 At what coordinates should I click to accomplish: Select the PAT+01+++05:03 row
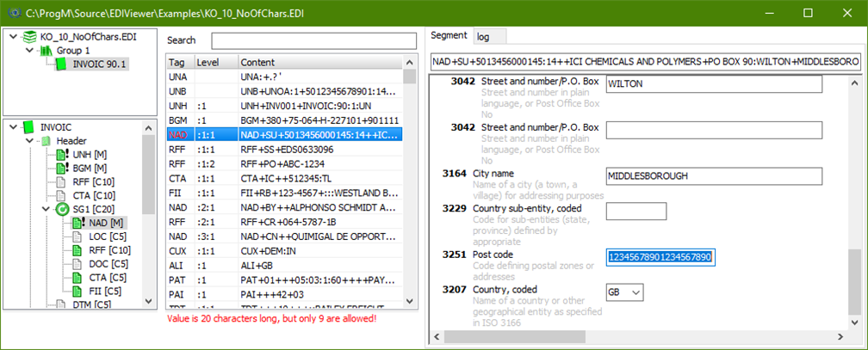click(285, 279)
